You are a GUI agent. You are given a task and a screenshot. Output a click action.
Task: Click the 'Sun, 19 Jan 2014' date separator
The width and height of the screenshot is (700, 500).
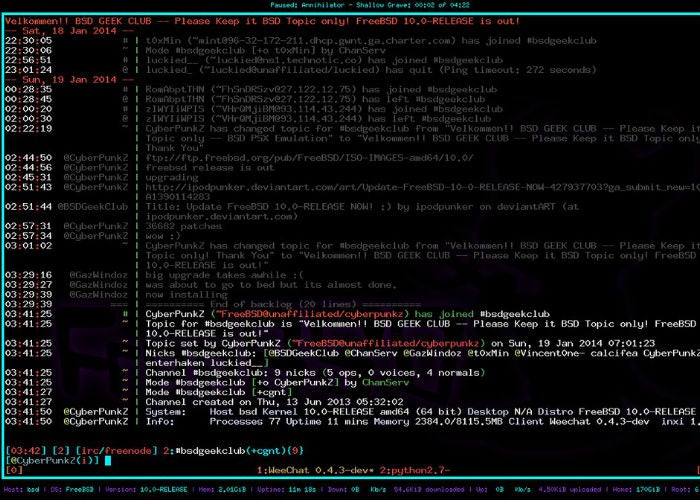tap(69, 79)
